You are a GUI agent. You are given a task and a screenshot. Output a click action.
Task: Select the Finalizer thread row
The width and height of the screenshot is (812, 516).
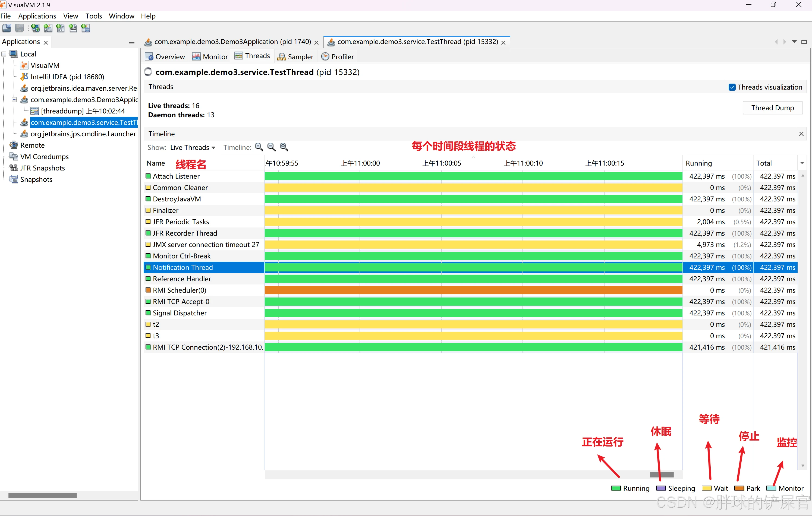(x=470, y=210)
